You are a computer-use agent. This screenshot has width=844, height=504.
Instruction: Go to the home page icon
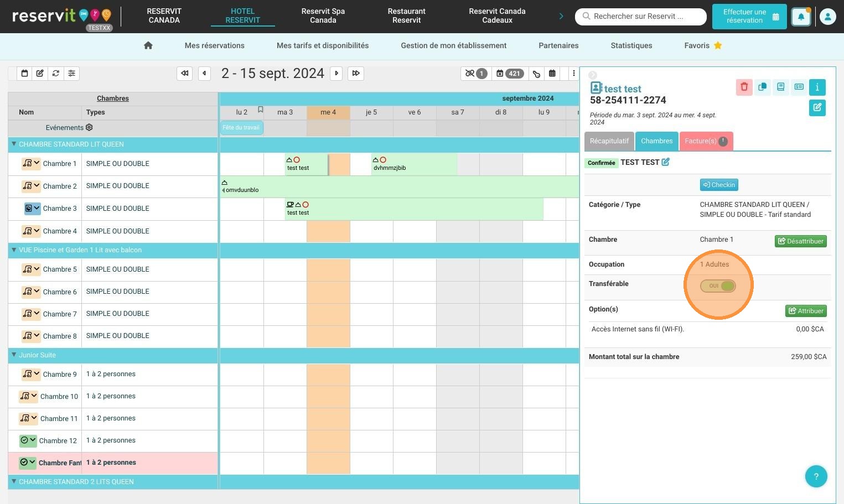click(148, 45)
